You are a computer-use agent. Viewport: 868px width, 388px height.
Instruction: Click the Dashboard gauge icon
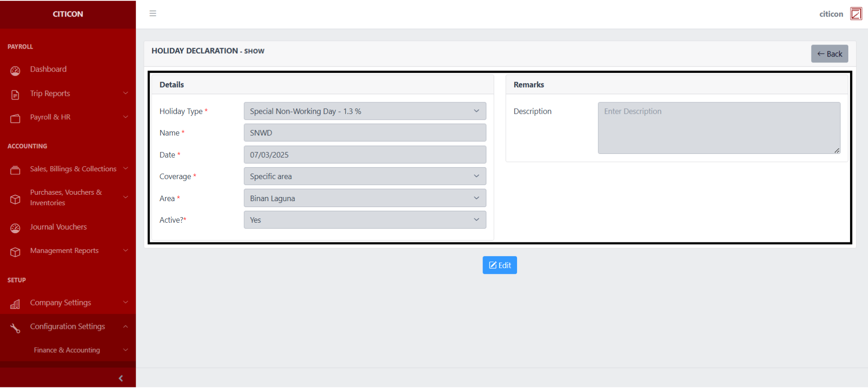[x=15, y=70]
